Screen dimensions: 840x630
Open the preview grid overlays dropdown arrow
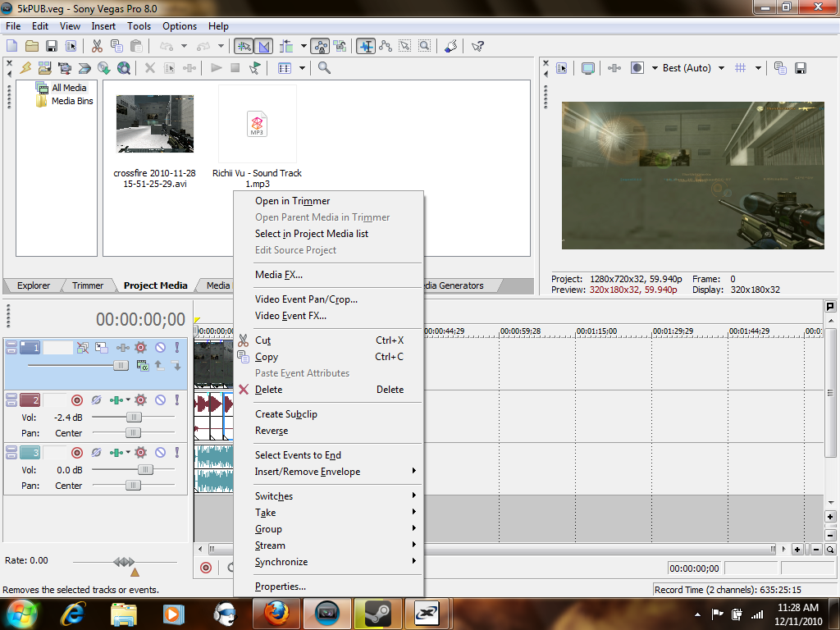point(758,68)
